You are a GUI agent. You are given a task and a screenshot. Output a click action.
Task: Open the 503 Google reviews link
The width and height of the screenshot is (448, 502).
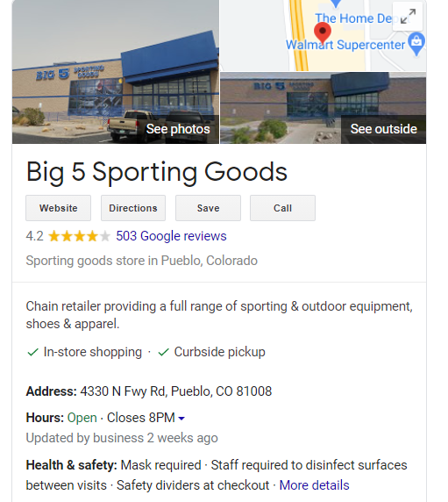point(171,236)
